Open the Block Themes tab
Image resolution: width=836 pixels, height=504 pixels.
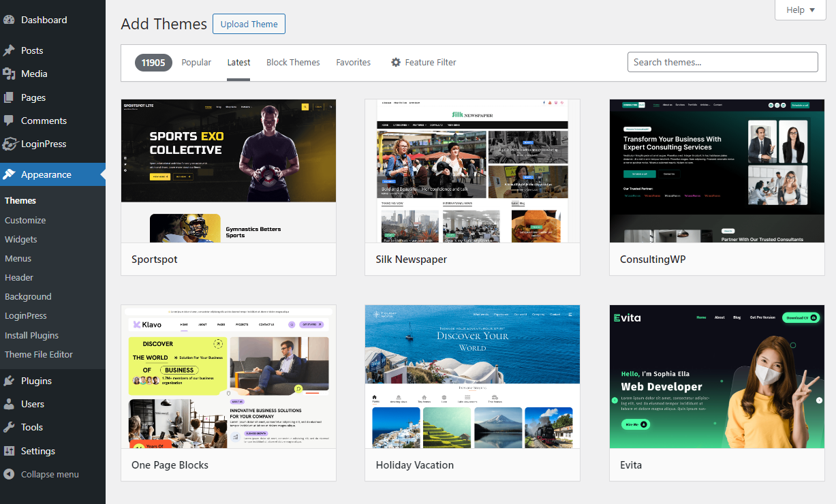click(x=293, y=62)
